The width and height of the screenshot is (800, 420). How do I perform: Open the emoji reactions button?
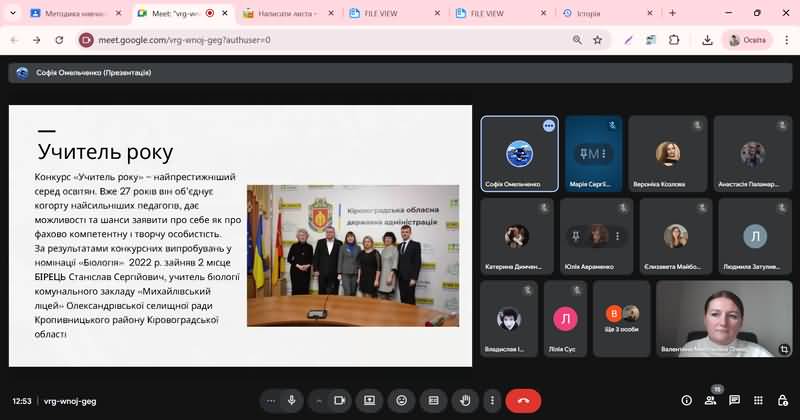click(402, 400)
